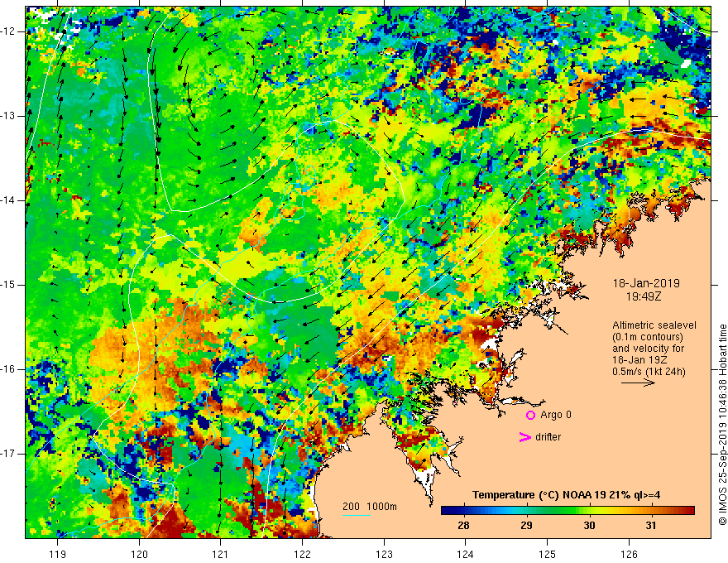Click the cyan 200 1000m contour sample line
This screenshot has height=563, width=728.
coord(356,515)
